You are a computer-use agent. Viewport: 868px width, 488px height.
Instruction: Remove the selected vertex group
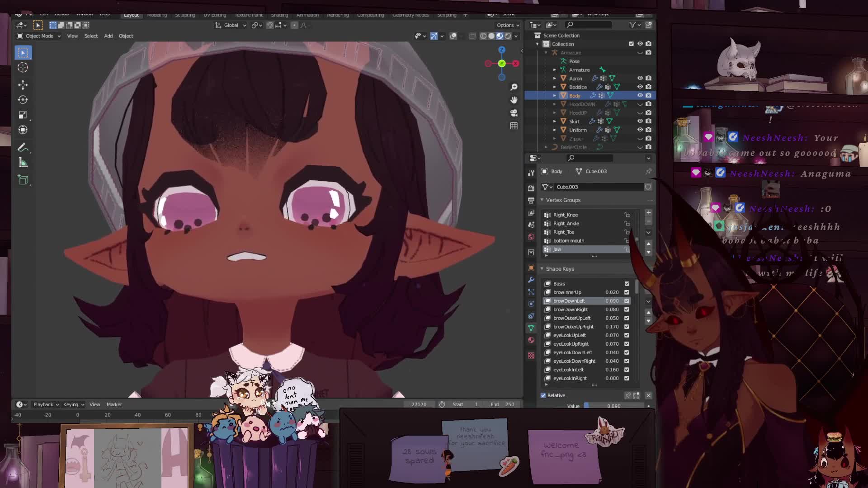[648, 221]
